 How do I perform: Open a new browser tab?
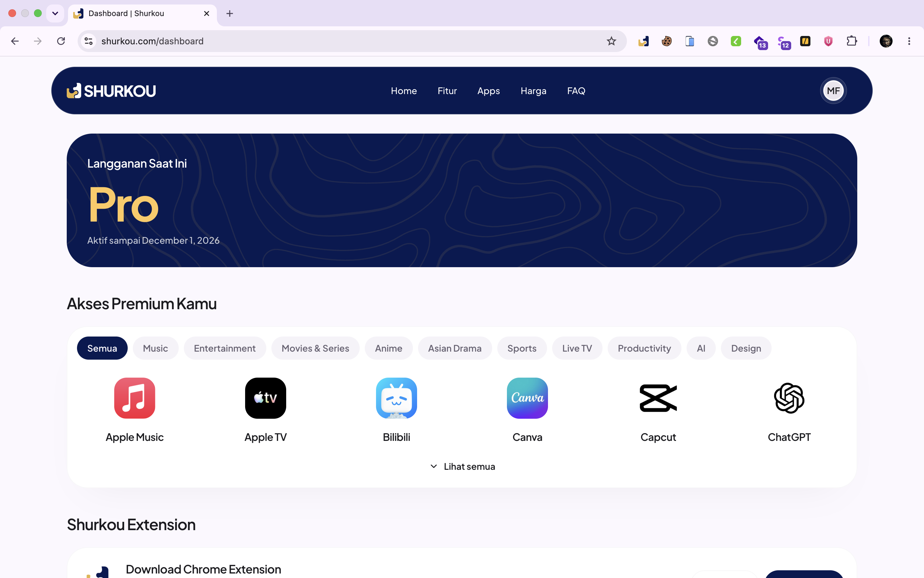(229, 13)
